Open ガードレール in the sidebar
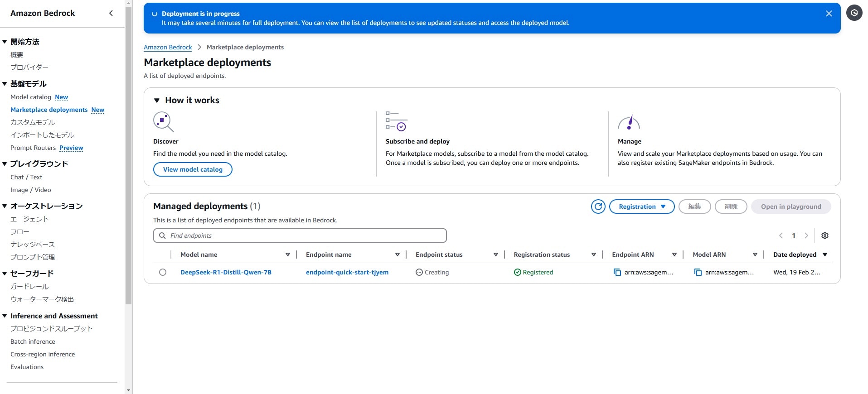Viewport: 868px width, 394px height. (29, 287)
